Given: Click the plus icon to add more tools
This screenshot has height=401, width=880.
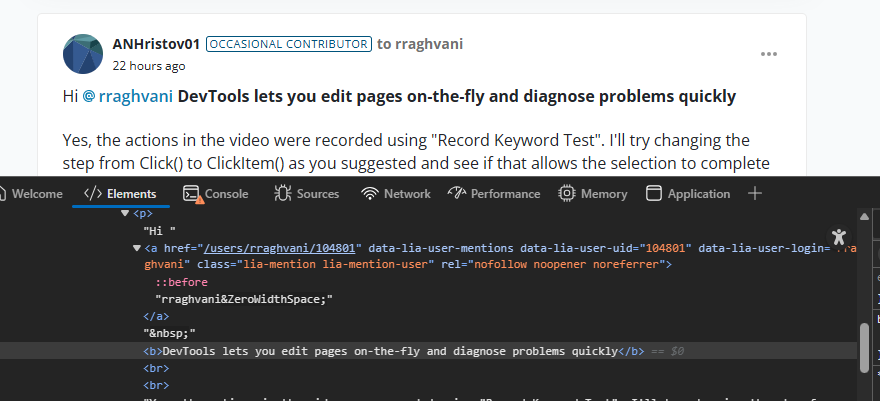Looking at the screenshot, I should pyautogui.click(x=755, y=193).
